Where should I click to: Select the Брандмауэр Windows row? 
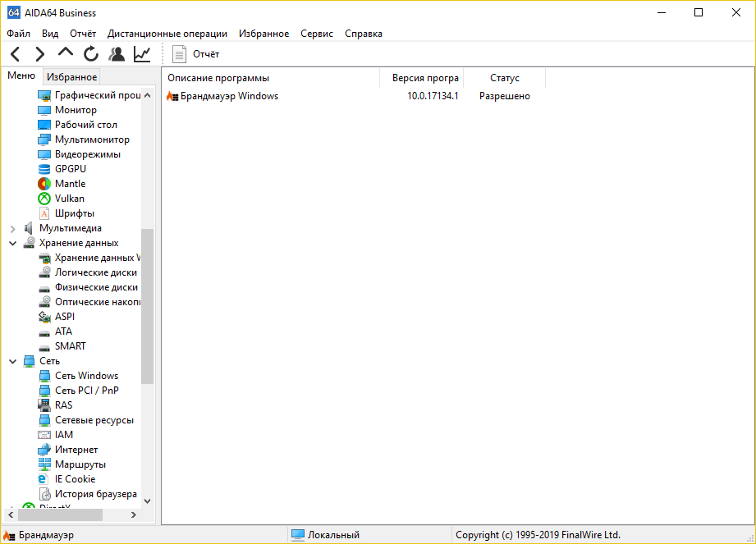pos(222,96)
